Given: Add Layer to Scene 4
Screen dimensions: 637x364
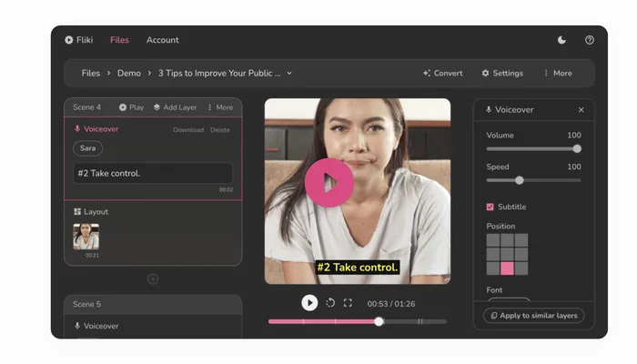Looking at the screenshot, I should 175,107.
